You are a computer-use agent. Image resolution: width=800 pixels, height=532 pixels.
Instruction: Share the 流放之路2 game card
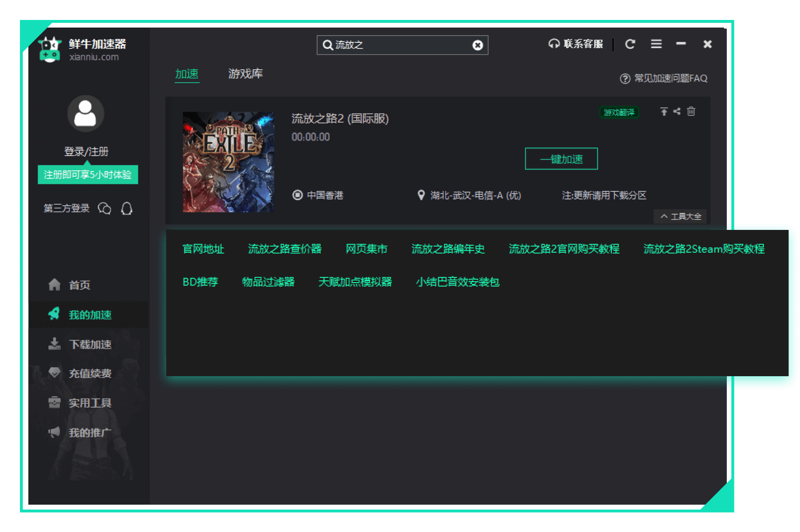pyautogui.click(x=677, y=112)
